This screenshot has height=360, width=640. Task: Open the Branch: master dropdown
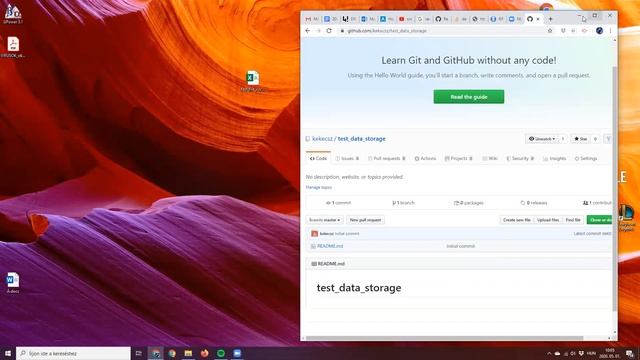click(x=324, y=220)
